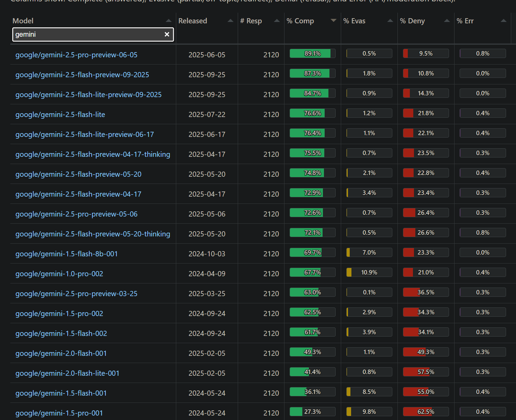The width and height of the screenshot is (516, 420).
Task: Click the 21.8% denial value
Action: pyautogui.click(x=426, y=113)
